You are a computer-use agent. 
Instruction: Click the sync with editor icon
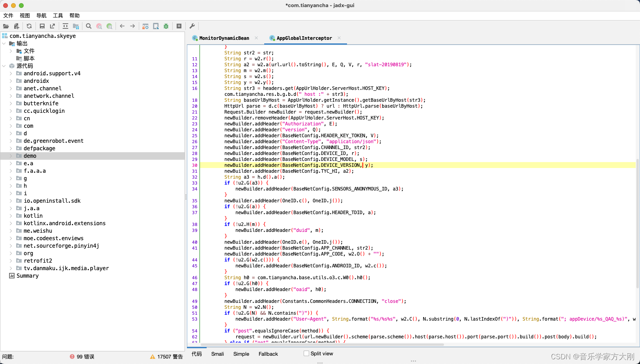65,26
